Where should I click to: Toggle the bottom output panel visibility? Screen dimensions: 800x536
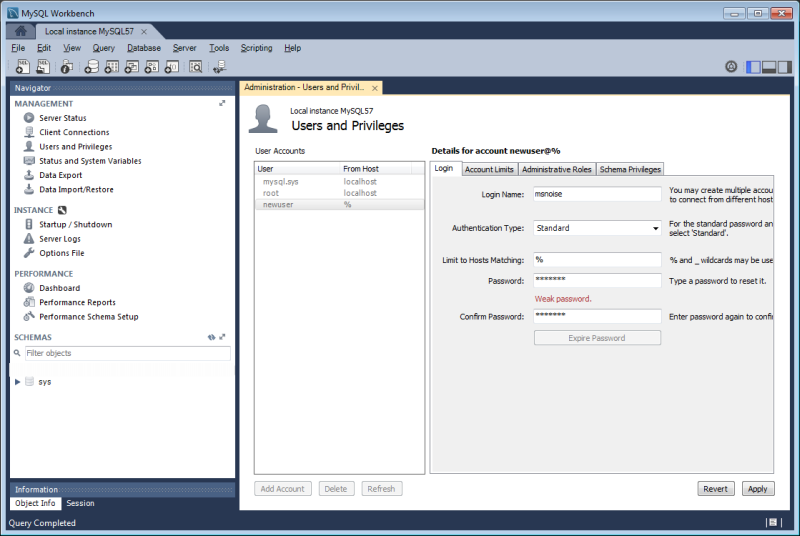(769, 67)
